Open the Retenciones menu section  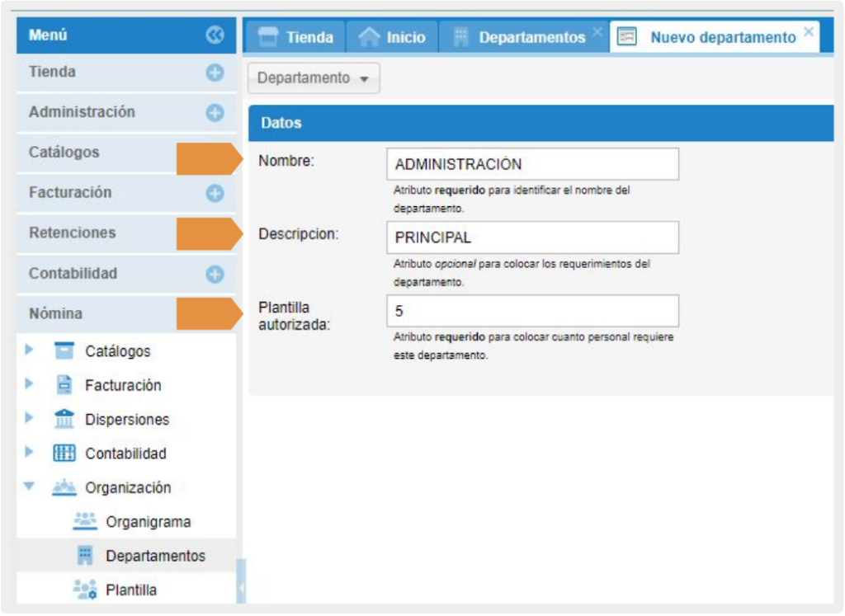[73, 233]
